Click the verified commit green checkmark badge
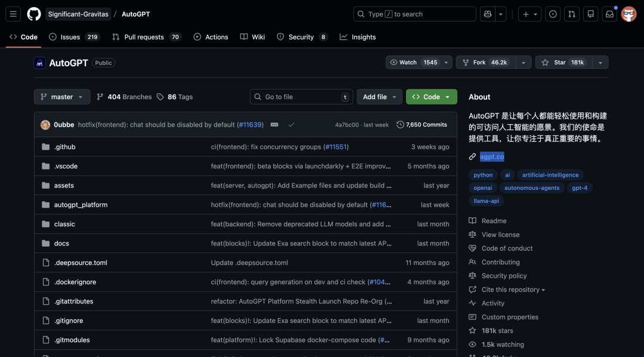 pos(290,125)
